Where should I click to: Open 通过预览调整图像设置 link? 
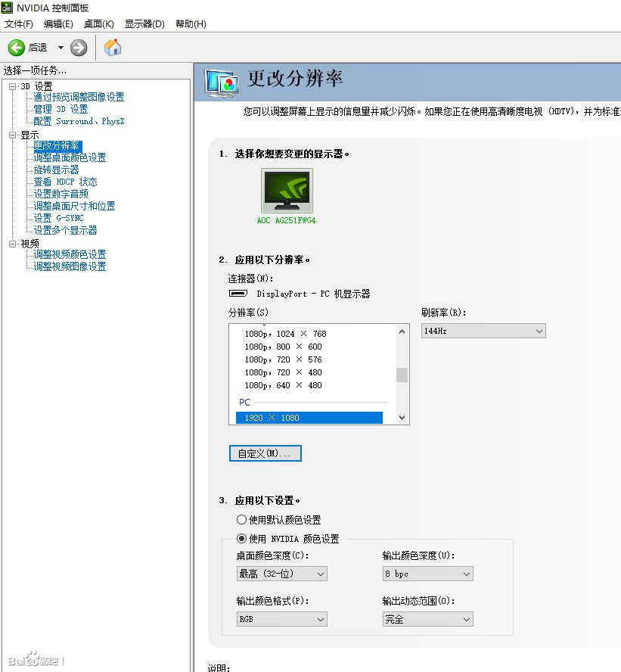click(x=79, y=98)
